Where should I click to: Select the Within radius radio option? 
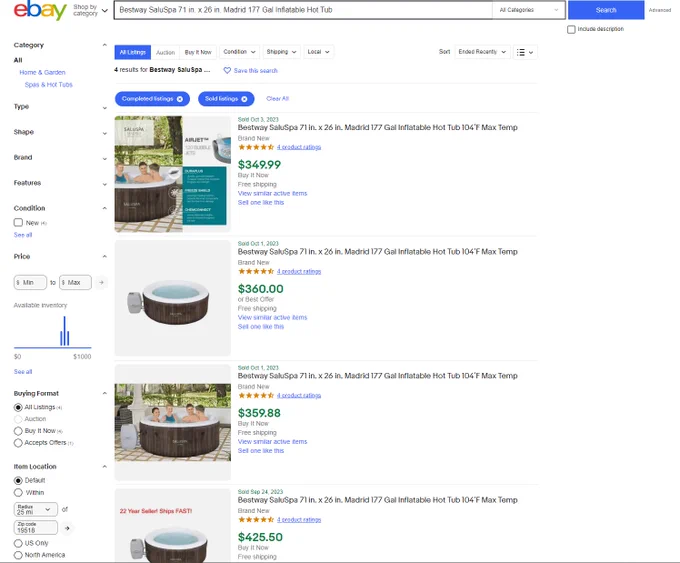18,493
